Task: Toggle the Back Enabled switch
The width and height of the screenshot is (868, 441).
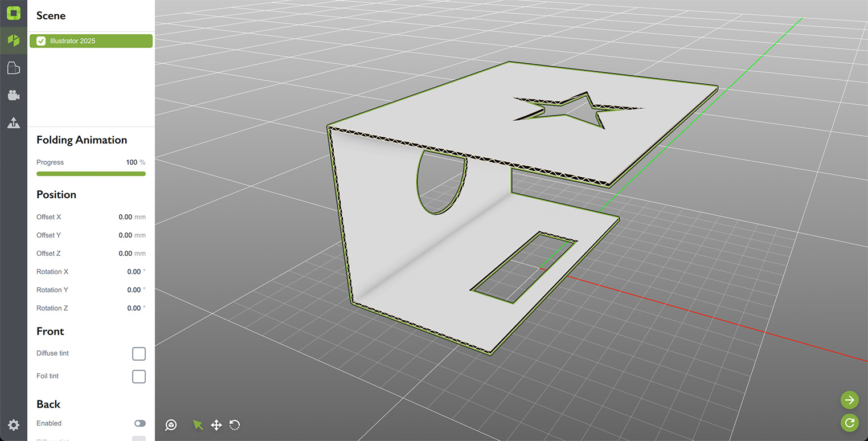Action: [140, 423]
